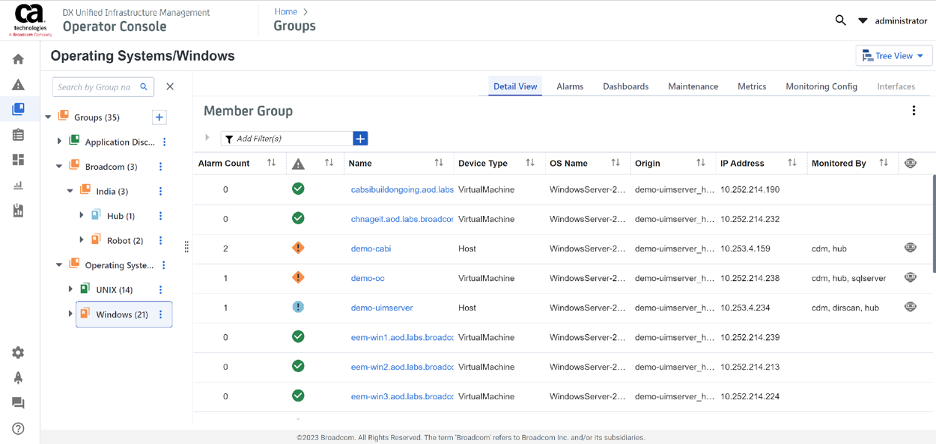Open Alarms icon in left sidebar
This screenshot has height=444, width=936.
[x=18, y=85]
